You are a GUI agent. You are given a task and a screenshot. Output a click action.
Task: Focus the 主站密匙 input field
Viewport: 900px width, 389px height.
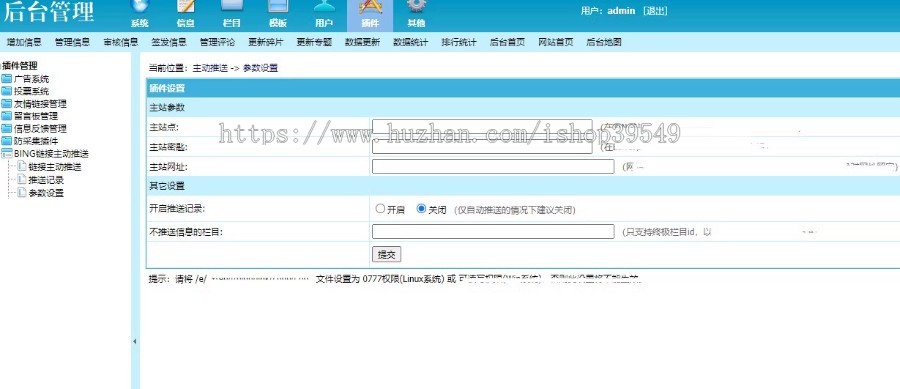point(482,147)
